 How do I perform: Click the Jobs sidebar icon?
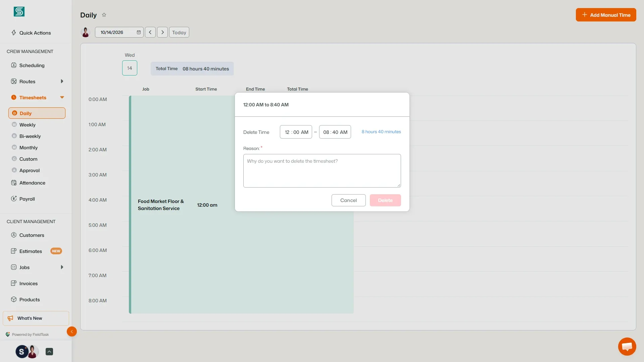point(14,267)
